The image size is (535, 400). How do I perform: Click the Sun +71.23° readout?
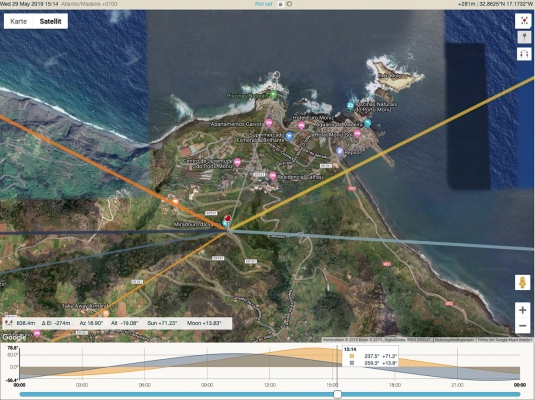(x=162, y=323)
